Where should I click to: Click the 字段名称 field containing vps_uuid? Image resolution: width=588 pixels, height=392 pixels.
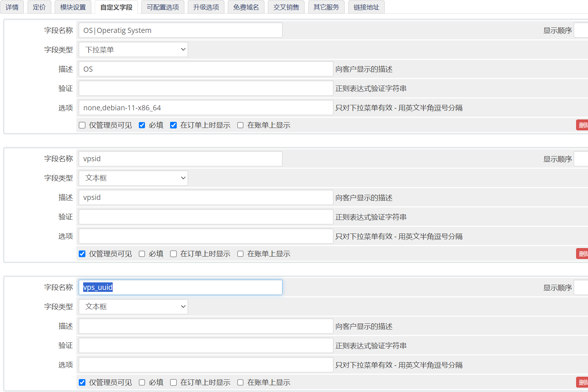pos(181,287)
